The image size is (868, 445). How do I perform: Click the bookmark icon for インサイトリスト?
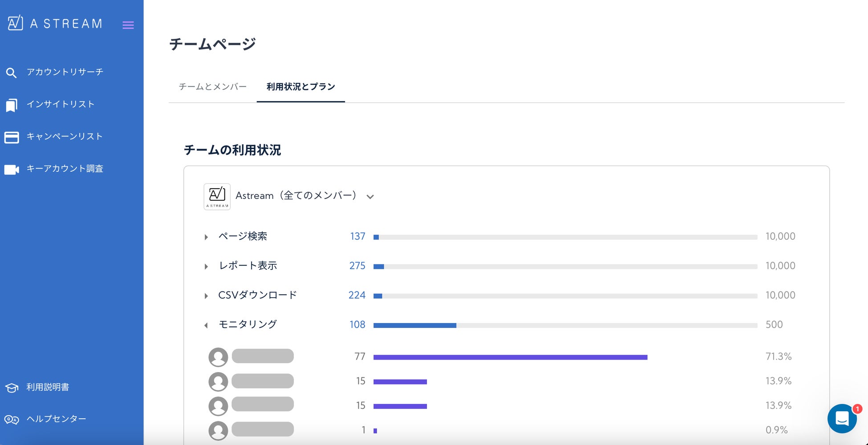(11, 105)
